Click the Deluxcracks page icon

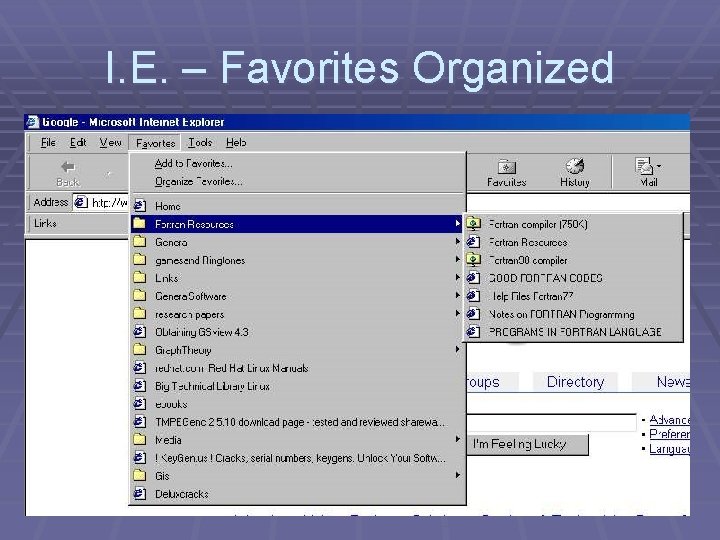pyautogui.click(x=140, y=494)
